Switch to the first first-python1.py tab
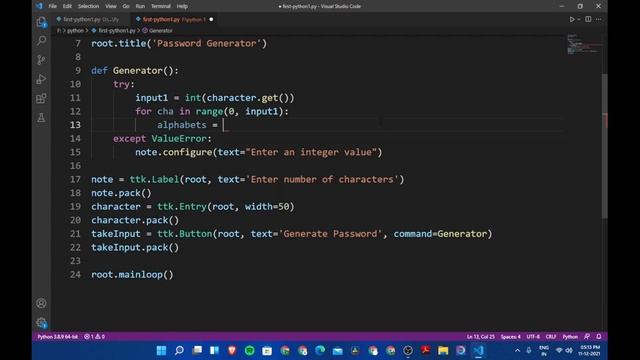 91,19
